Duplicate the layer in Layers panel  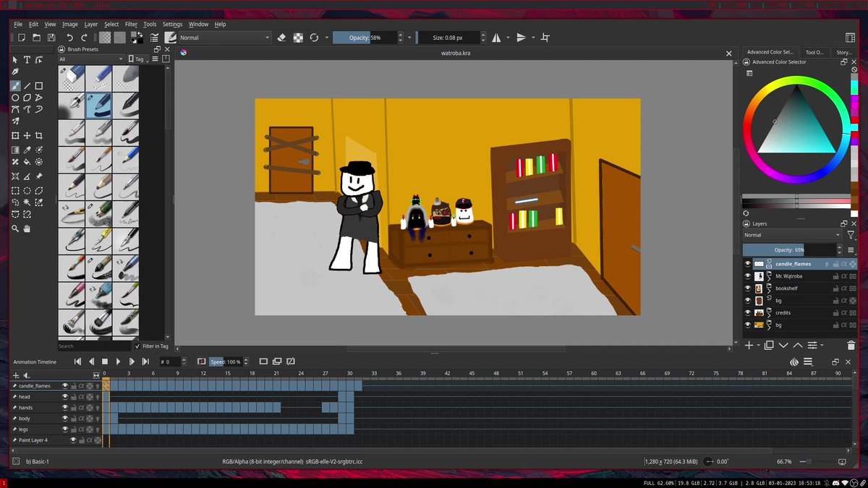(769, 346)
